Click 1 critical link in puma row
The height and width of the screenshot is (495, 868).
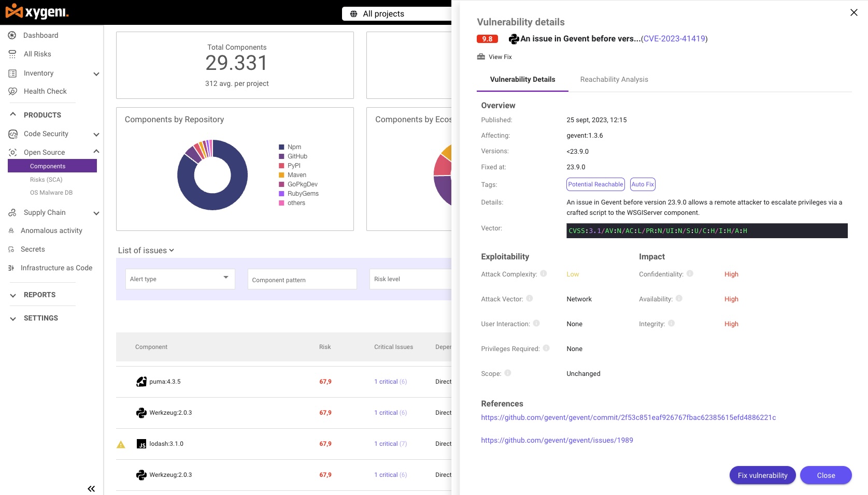pyautogui.click(x=386, y=382)
